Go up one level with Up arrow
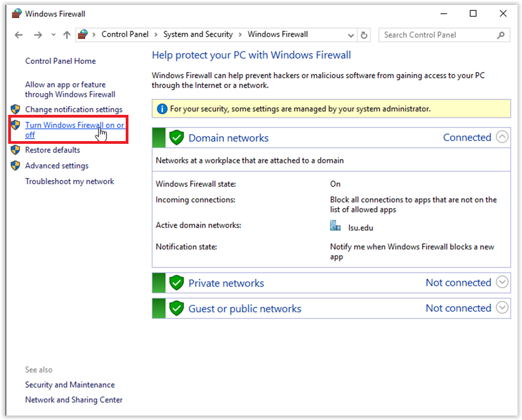 pos(67,34)
